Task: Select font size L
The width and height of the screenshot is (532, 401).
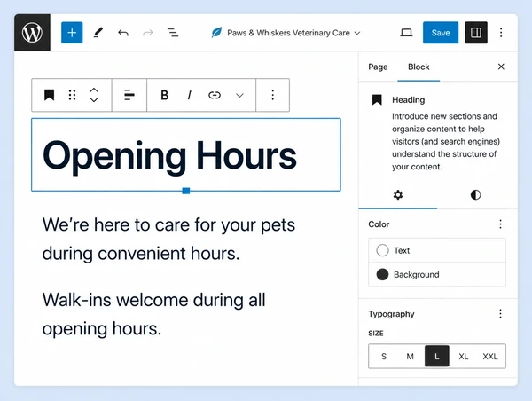Action: click(x=437, y=356)
